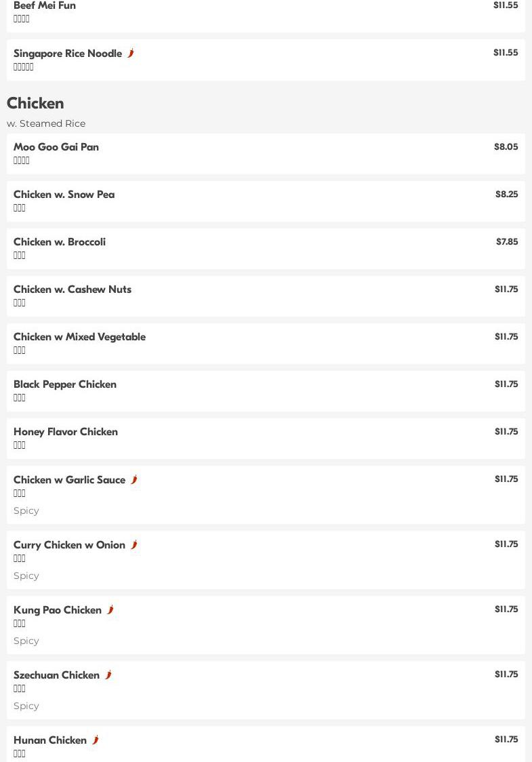
Task: Click the $7.85 price for Chicken w. Broccoli
Action: click(x=506, y=241)
